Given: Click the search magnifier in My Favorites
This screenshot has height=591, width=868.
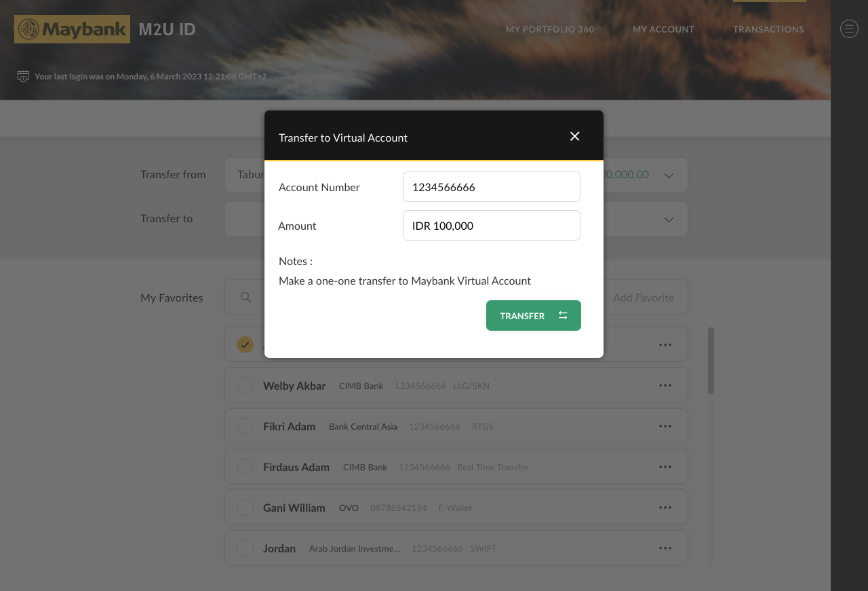Looking at the screenshot, I should 245,297.
